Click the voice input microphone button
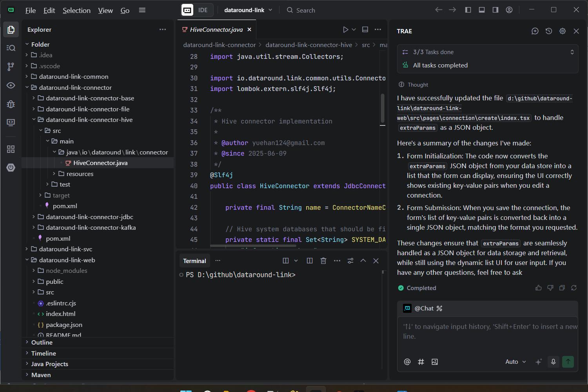The width and height of the screenshot is (588, 392). pyautogui.click(x=553, y=362)
